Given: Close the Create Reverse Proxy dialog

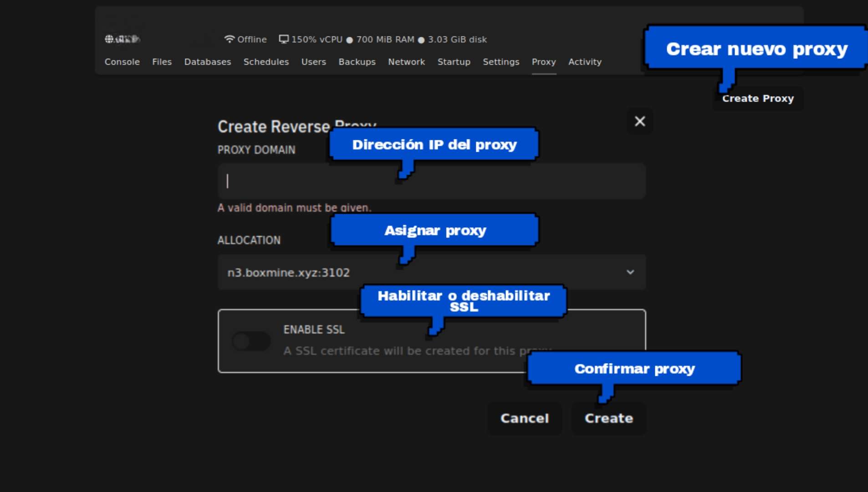Looking at the screenshot, I should pyautogui.click(x=640, y=121).
